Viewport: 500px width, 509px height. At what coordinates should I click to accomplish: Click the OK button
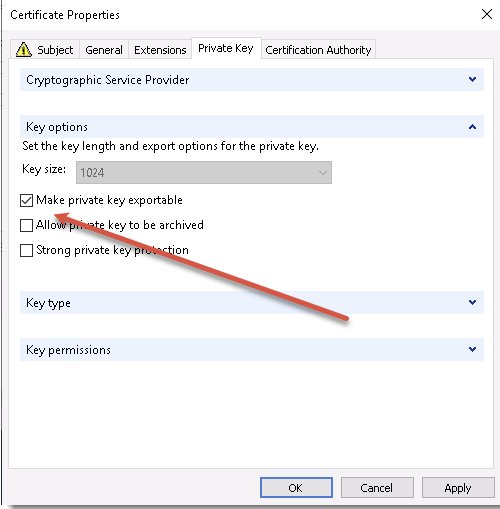pyautogui.click(x=296, y=488)
